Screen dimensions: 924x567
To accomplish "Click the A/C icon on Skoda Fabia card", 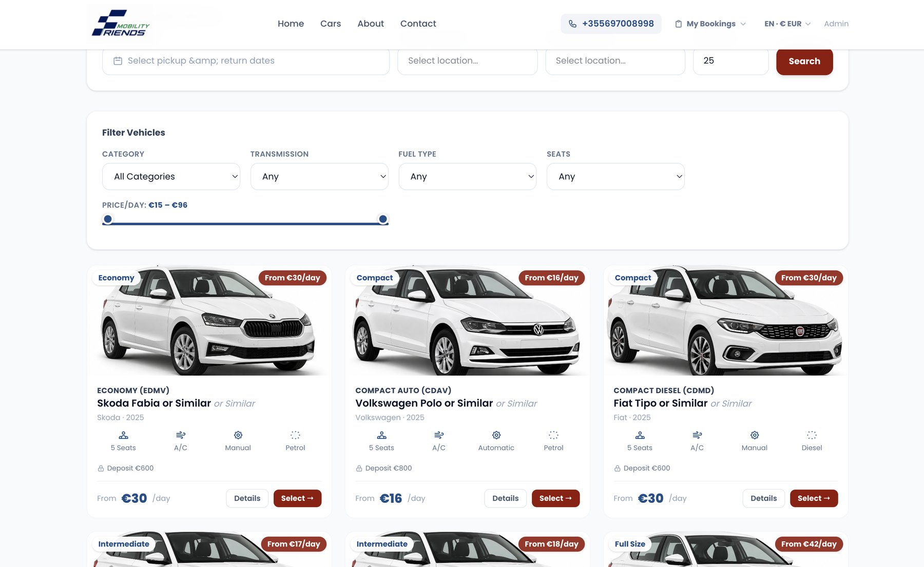I will point(181,435).
